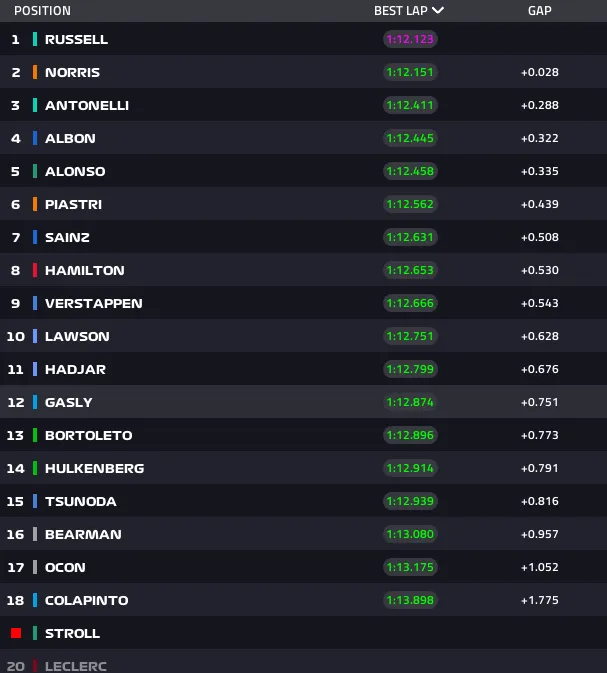Expand the Best Lap sort chevron
607x673 pixels.
(x=438, y=10)
